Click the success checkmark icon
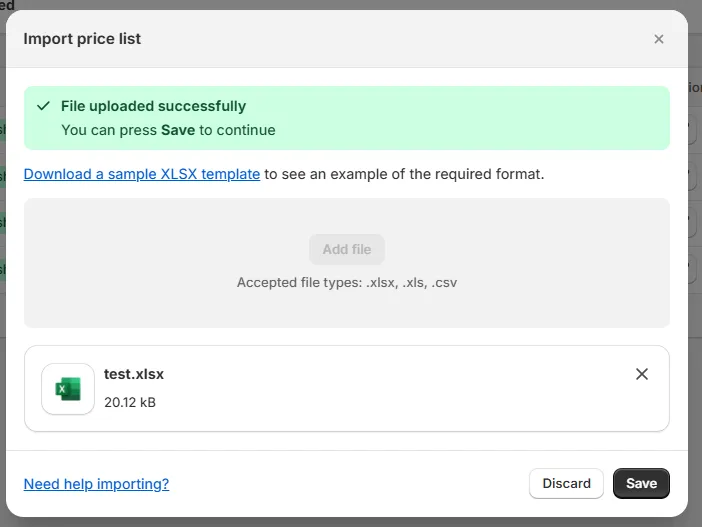 [43, 106]
